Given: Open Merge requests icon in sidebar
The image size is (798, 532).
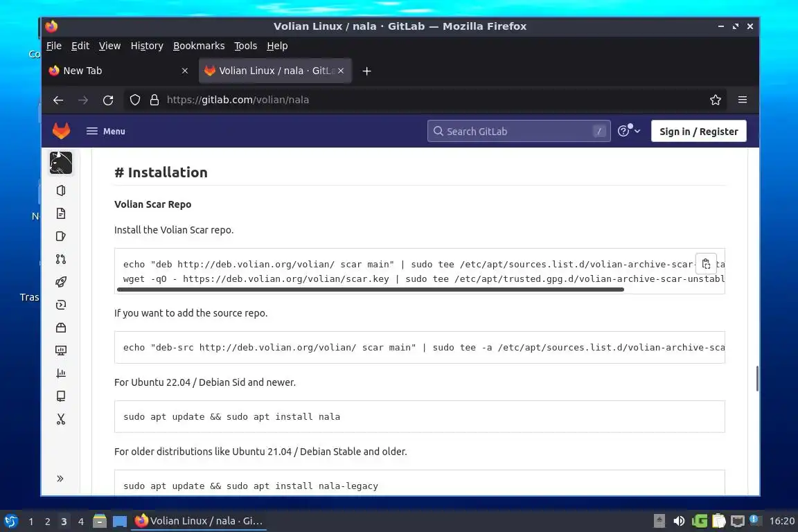Looking at the screenshot, I should click(x=60, y=259).
